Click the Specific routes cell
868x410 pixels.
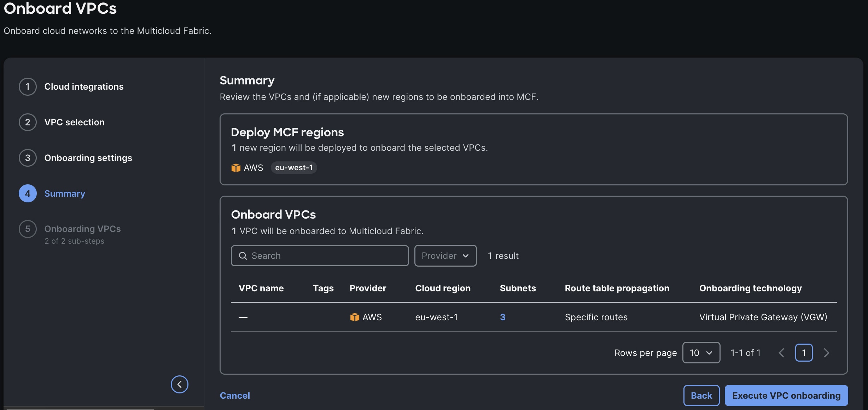pos(596,317)
